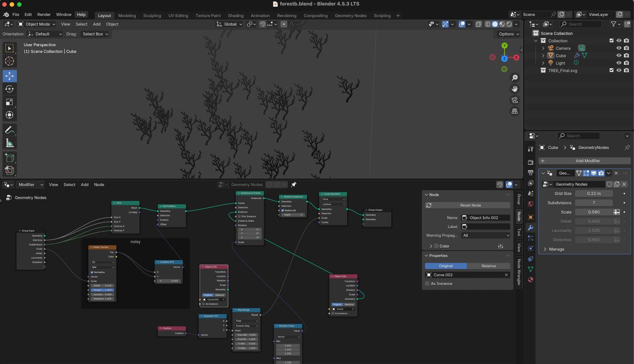
Task: Select the Rotate tool in toolbar
Action: click(10, 89)
